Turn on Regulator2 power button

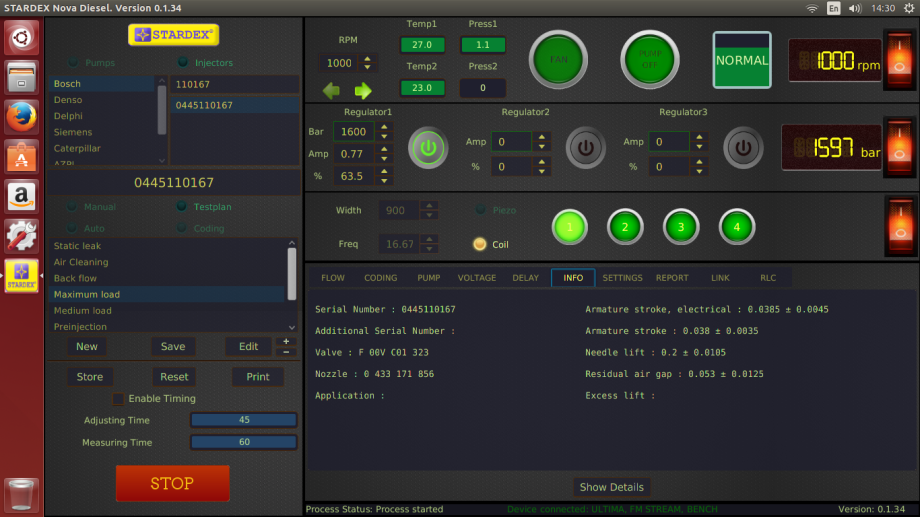585,147
